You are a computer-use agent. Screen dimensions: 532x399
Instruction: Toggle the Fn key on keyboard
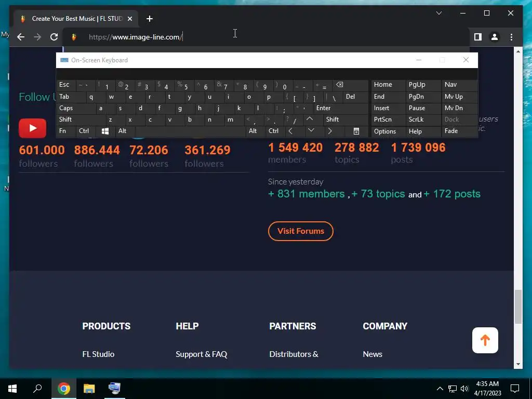point(66,131)
